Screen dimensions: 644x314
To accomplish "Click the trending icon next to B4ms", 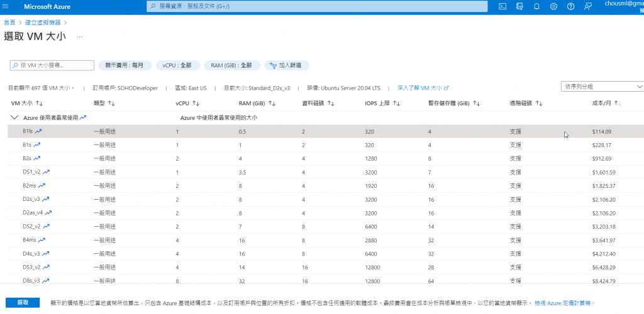I will 42,240.
